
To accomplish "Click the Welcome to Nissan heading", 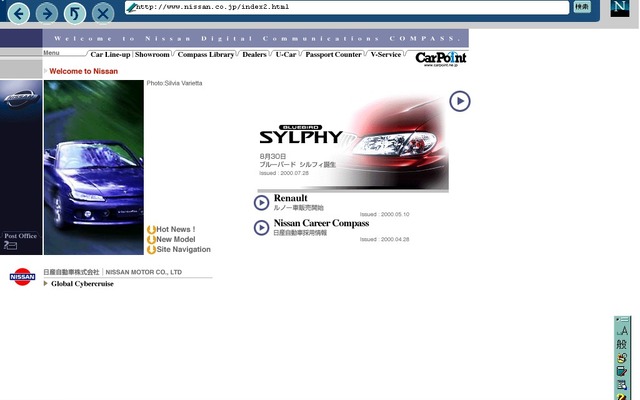I will coord(84,71).
